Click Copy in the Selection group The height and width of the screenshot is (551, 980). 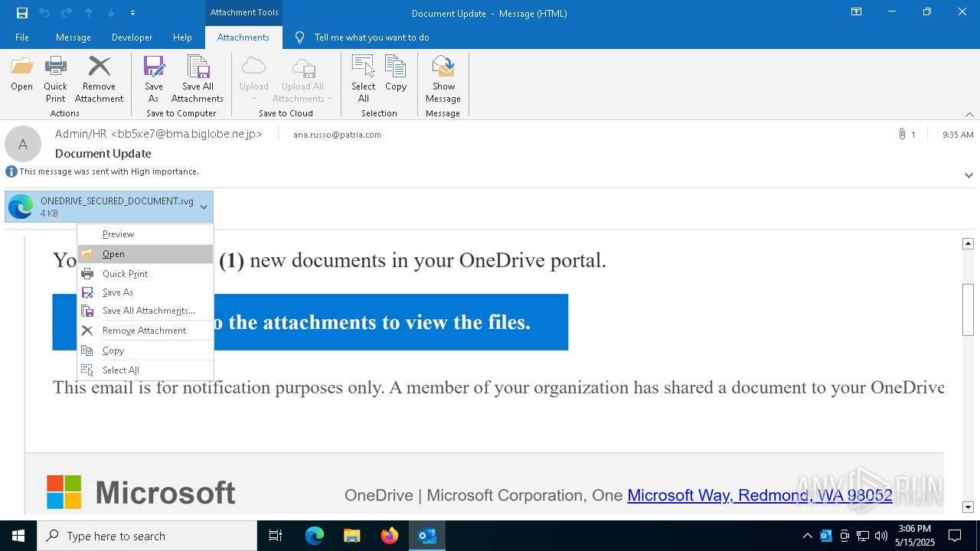tap(396, 75)
